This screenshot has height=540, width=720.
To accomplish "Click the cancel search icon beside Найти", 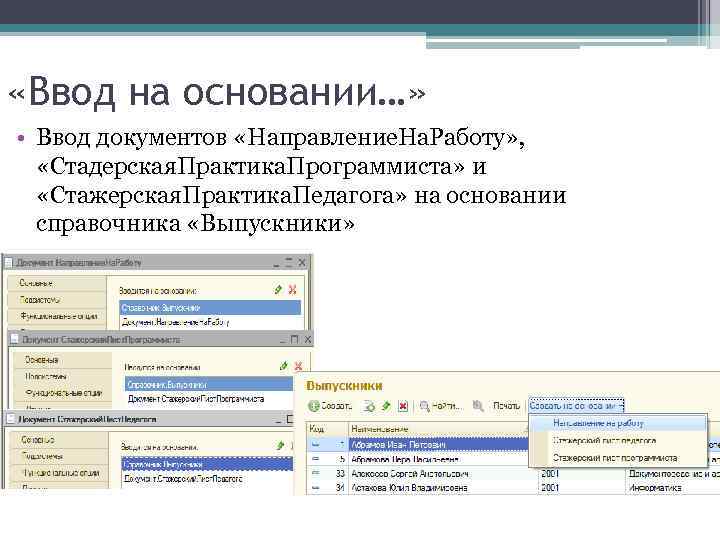I will [478, 406].
